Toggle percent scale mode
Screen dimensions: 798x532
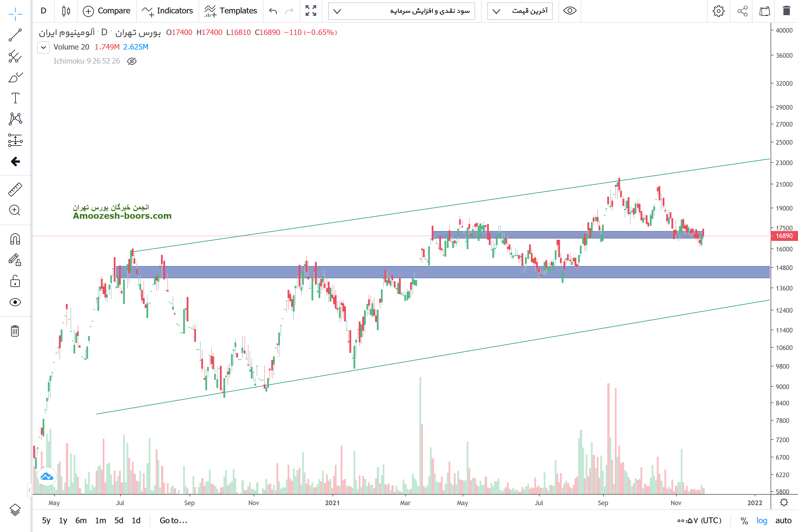(x=744, y=520)
